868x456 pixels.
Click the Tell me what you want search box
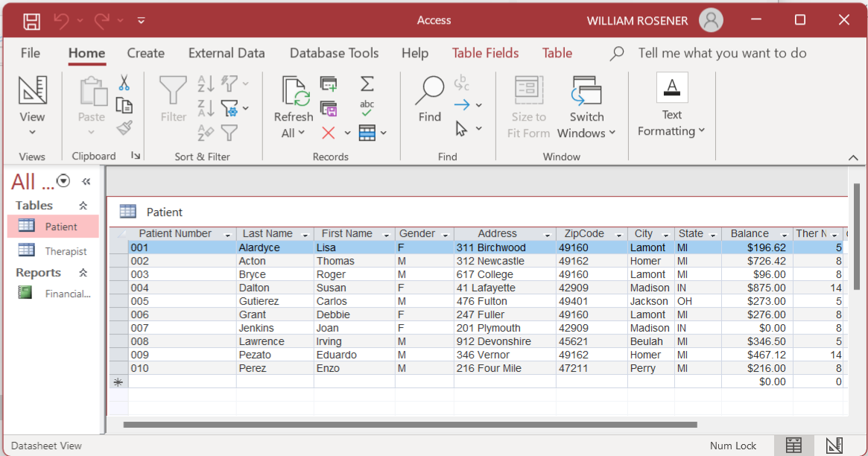click(722, 53)
